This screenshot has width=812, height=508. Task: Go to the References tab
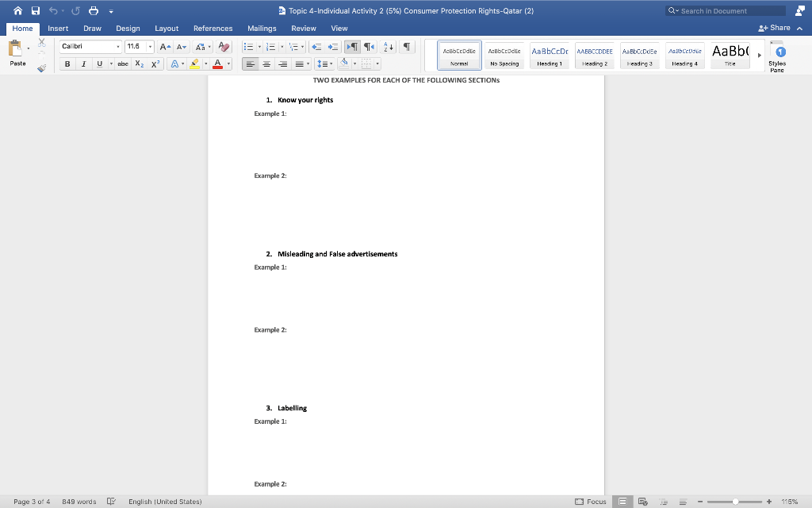[213, 29]
